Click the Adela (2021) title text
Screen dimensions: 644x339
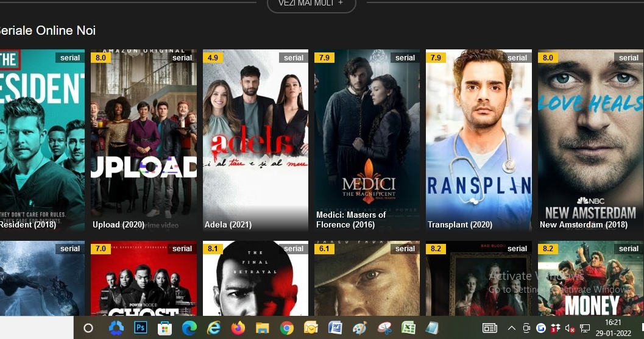click(228, 225)
